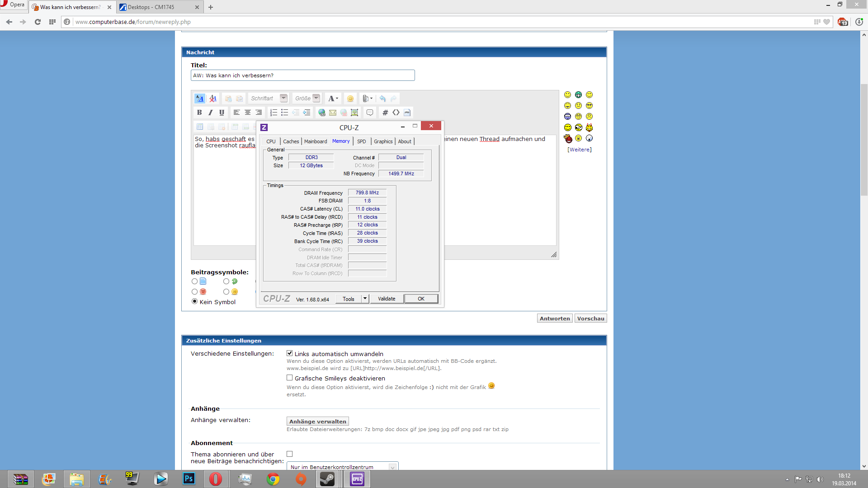Insert an email link
The width and height of the screenshot is (868, 488).
click(333, 113)
